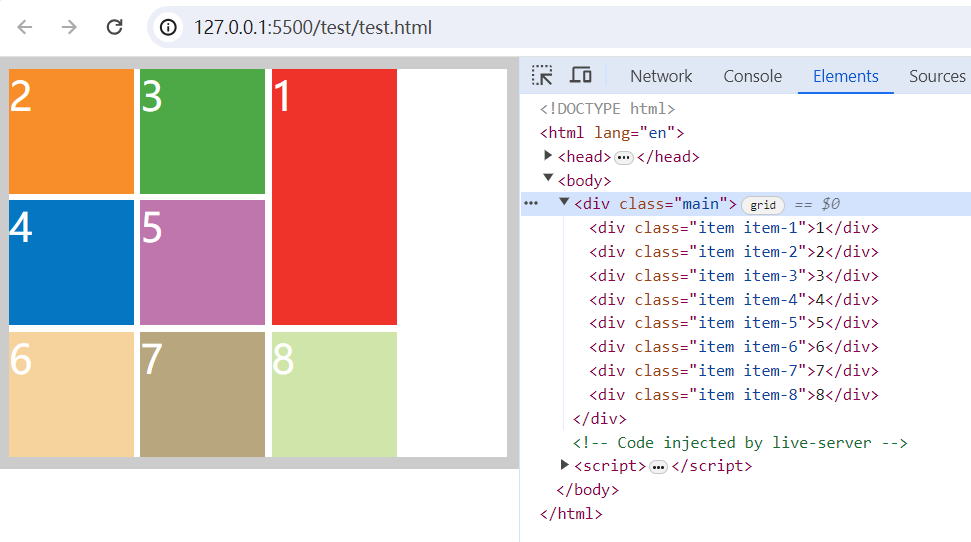Click the live-server injected code comment
971x542 pixels.
(740, 443)
